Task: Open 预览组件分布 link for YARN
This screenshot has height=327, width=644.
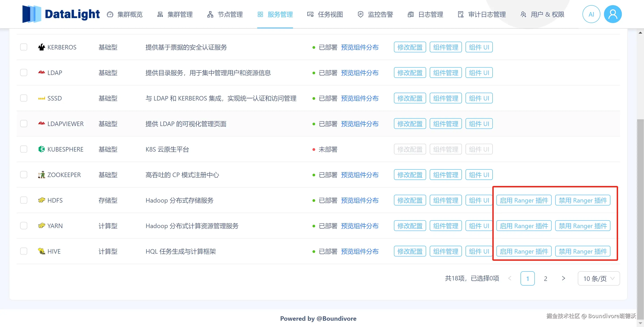Action: pyautogui.click(x=359, y=226)
